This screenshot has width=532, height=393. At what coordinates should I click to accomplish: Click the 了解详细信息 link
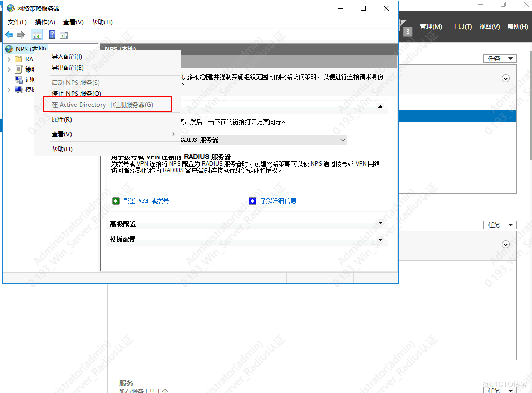(x=278, y=201)
